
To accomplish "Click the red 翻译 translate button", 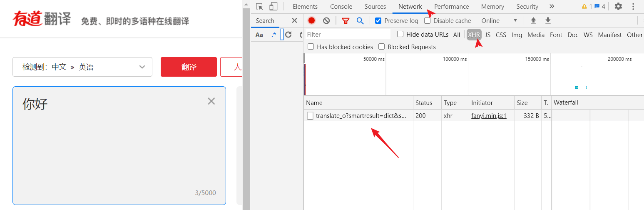I will coord(189,67).
